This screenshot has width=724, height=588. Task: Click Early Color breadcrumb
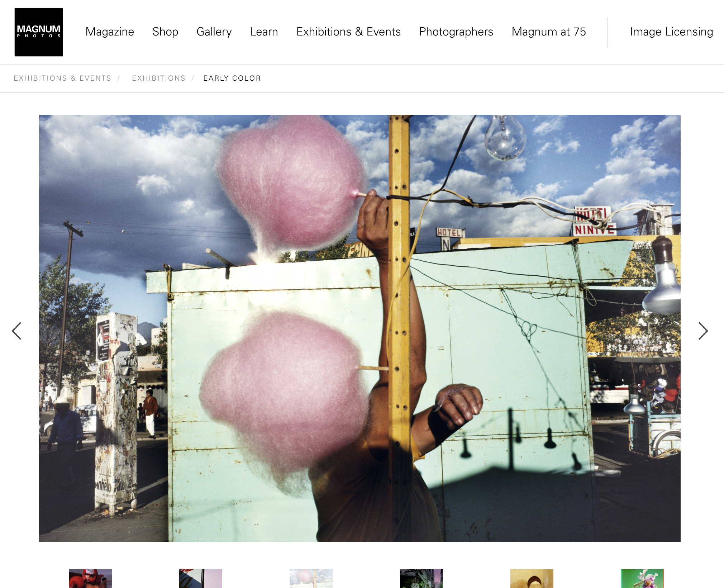pyautogui.click(x=232, y=78)
